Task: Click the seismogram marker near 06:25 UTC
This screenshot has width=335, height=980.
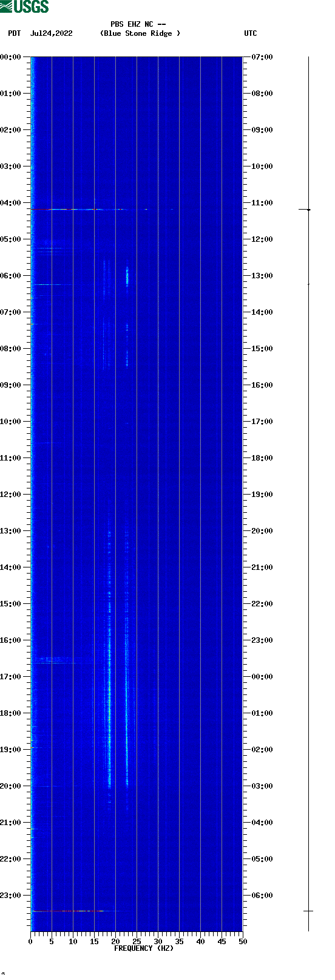Action: 308,911
